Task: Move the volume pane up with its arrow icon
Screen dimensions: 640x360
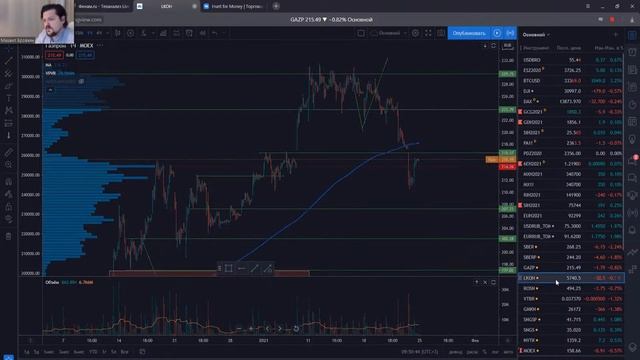Action: coord(476,282)
